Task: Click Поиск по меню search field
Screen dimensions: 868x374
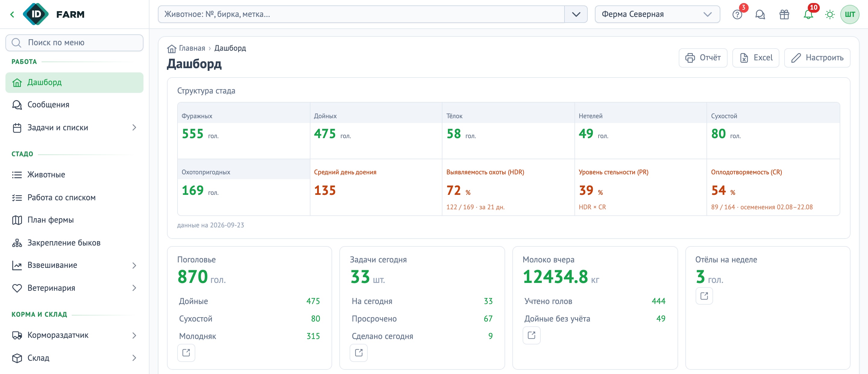Action: click(74, 43)
